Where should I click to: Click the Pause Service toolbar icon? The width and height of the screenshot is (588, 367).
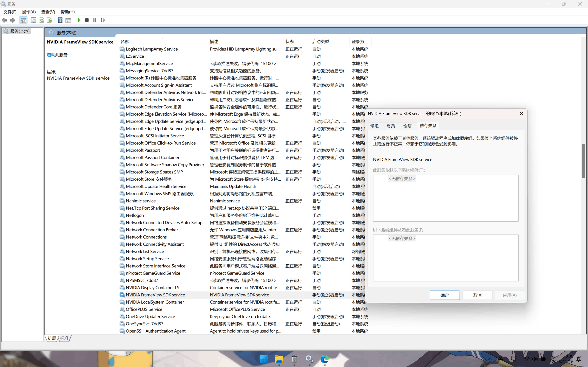click(x=95, y=20)
